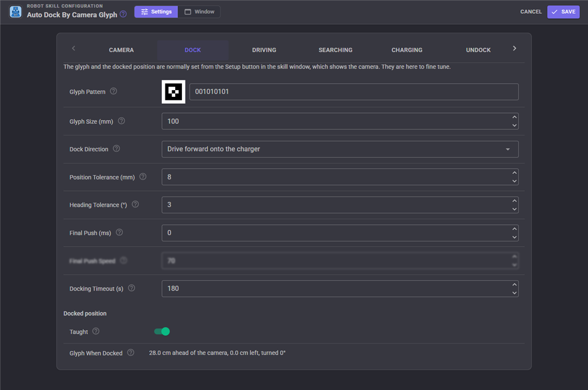
Task: Click the robot skill app icon
Action: pyautogui.click(x=16, y=11)
